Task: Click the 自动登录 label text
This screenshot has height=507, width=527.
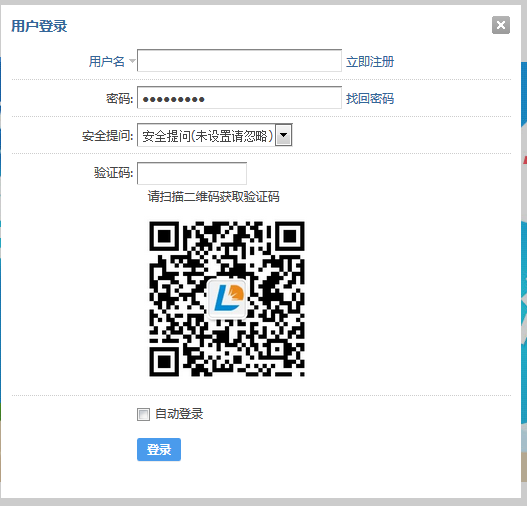Action: point(179,414)
